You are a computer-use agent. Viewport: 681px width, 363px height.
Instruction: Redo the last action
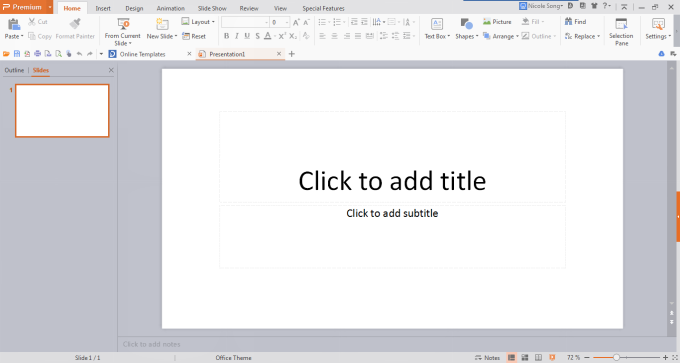pyautogui.click(x=90, y=54)
